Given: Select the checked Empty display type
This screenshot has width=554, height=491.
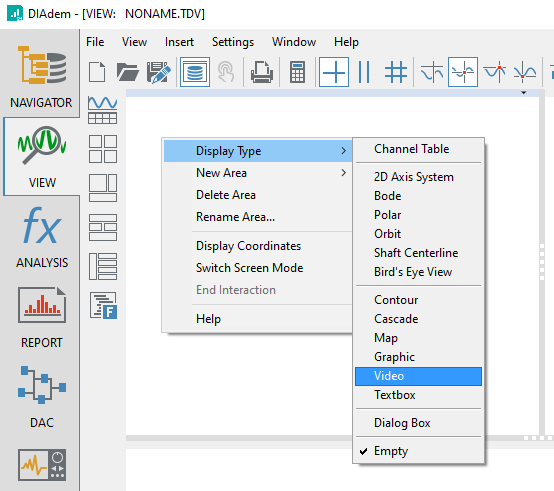Looking at the screenshot, I should click(418, 451).
